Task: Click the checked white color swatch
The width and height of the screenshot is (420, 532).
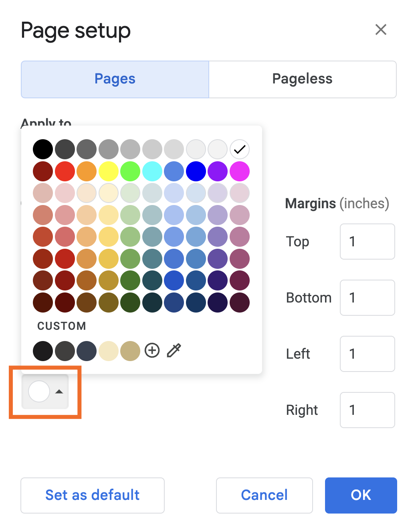Action: pos(239,149)
